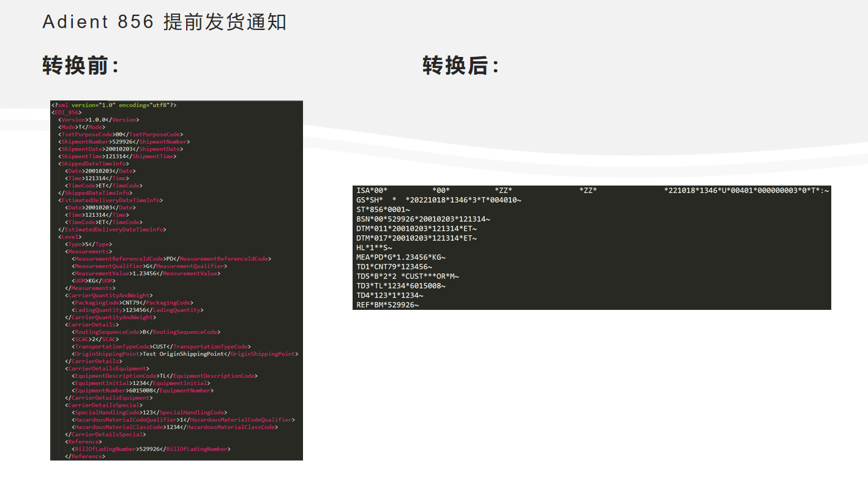Select the TD5*B*2*2 *CUST segment line
This screenshot has height=485, width=868.
408,276
